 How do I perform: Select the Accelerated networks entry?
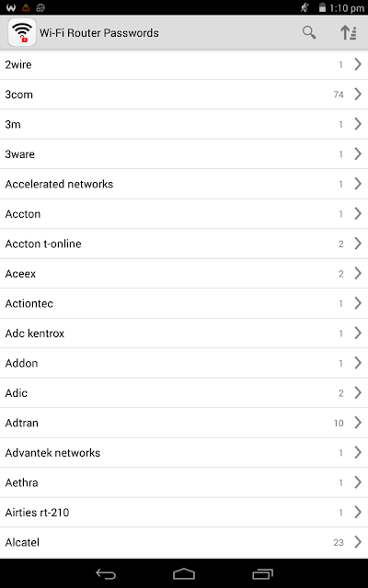[x=184, y=184]
